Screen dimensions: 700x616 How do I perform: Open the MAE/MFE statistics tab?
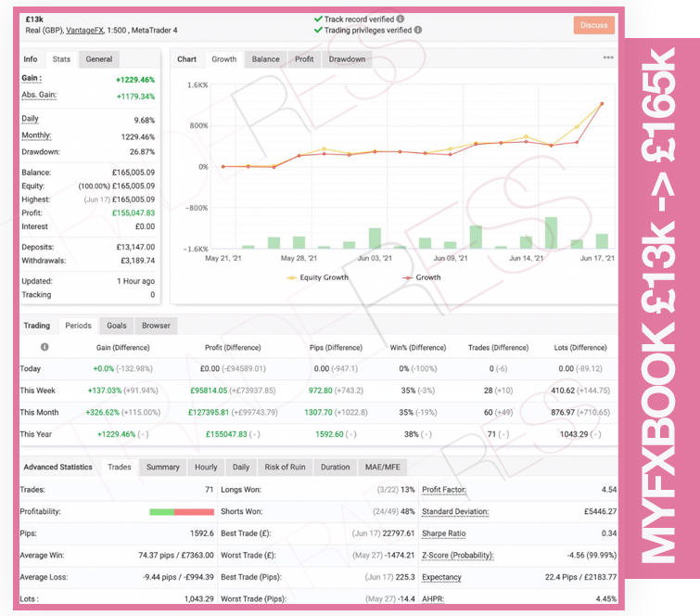point(383,467)
